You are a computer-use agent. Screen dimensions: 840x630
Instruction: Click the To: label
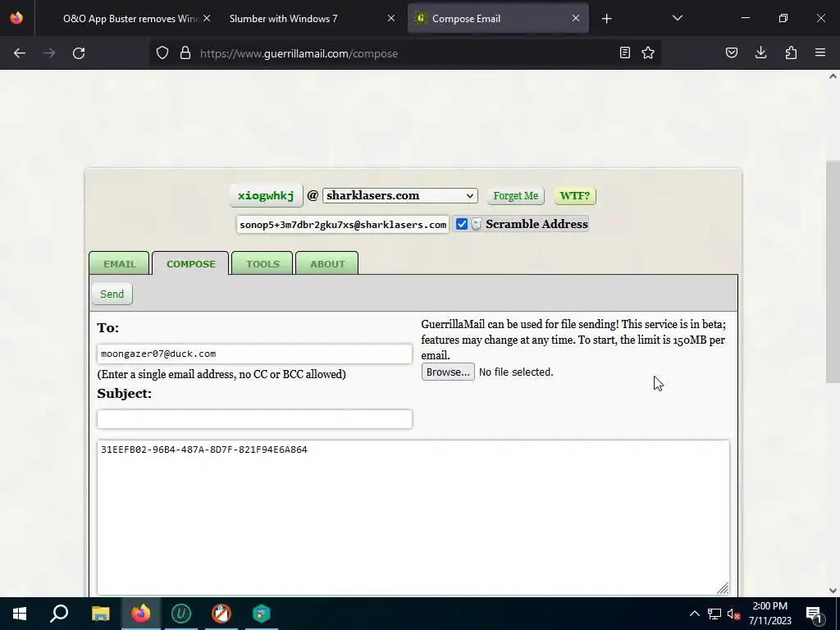107,328
